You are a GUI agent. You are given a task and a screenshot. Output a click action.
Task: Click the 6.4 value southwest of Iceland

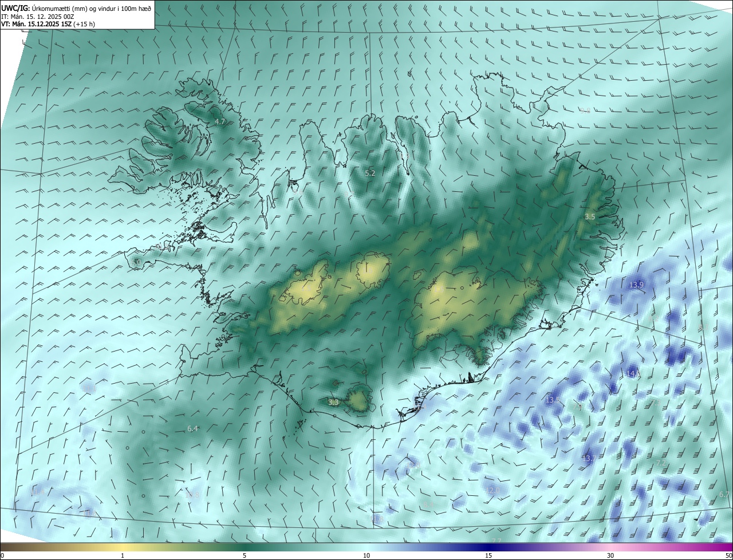(192, 429)
